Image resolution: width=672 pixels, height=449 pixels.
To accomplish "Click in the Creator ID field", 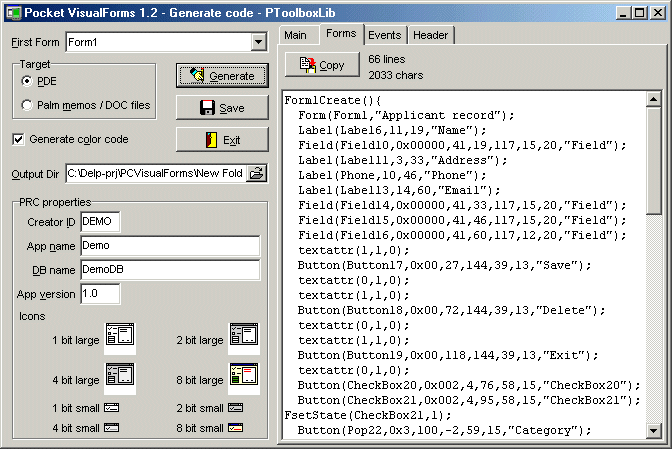I will [x=100, y=221].
